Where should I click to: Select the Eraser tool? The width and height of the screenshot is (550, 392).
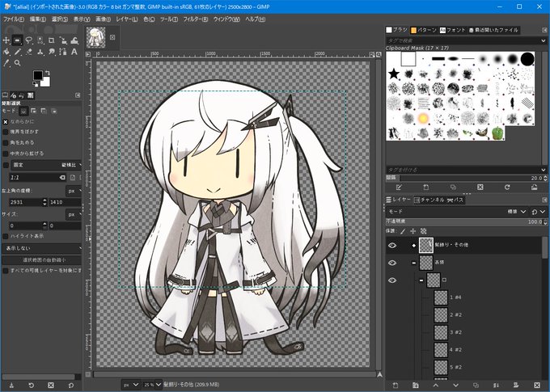pos(29,52)
